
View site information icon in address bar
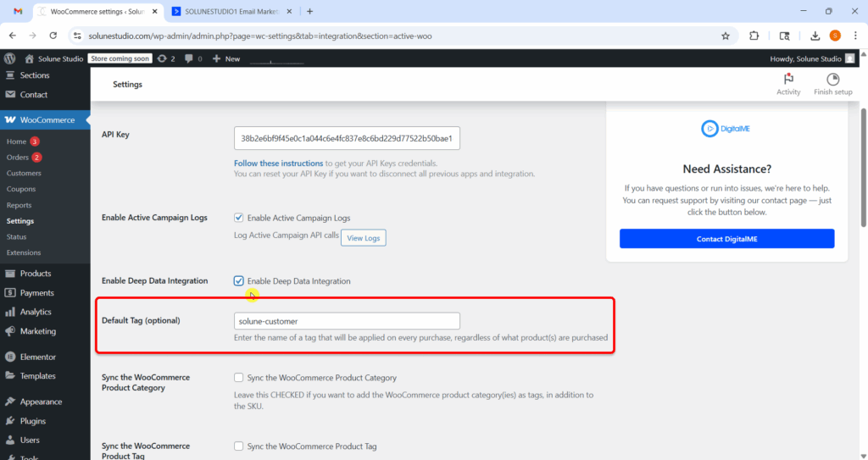coord(77,36)
